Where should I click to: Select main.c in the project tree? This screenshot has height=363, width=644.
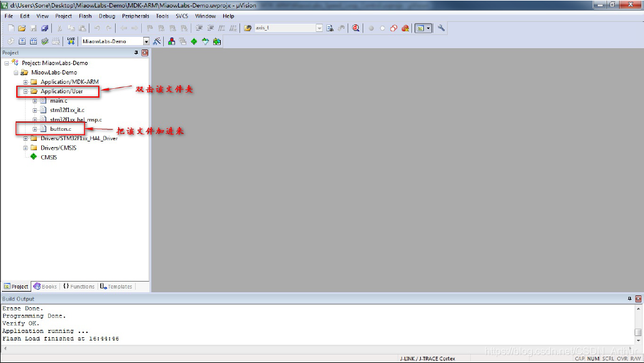59,101
